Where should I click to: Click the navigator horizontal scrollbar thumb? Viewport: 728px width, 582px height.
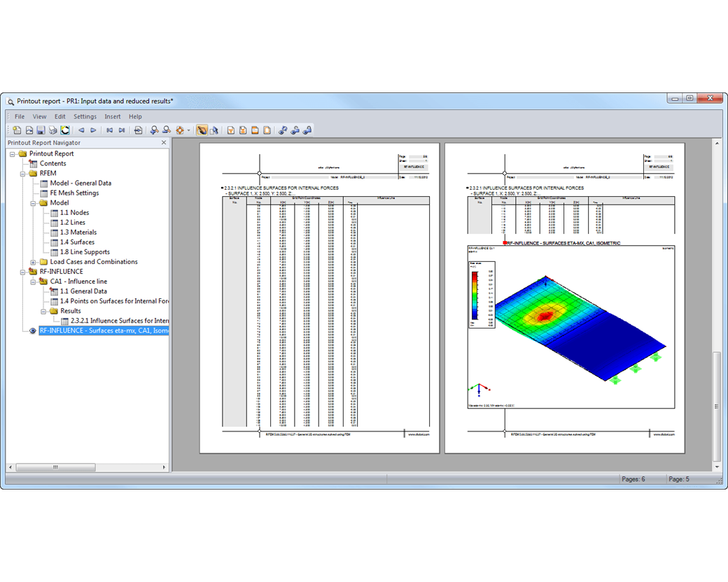(55, 467)
